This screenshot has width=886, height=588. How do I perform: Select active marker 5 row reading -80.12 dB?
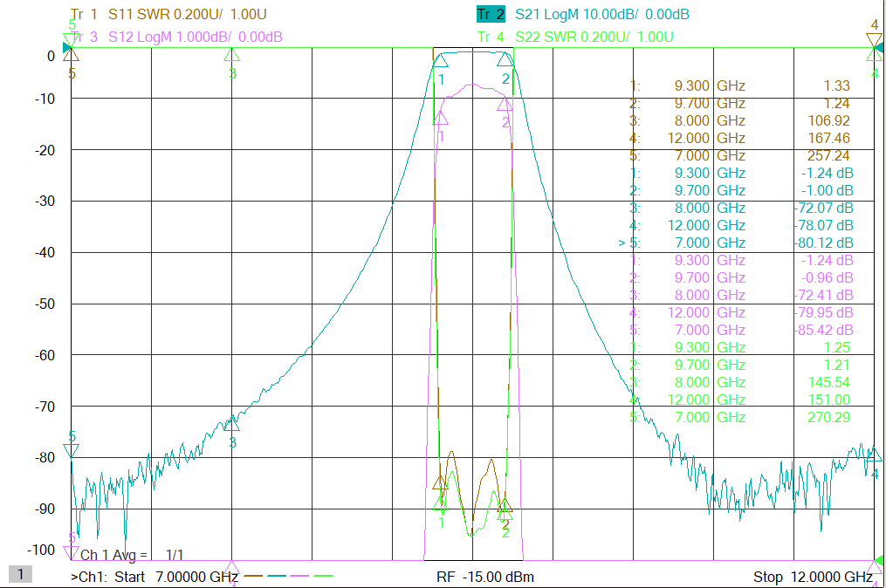click(736, 243)
